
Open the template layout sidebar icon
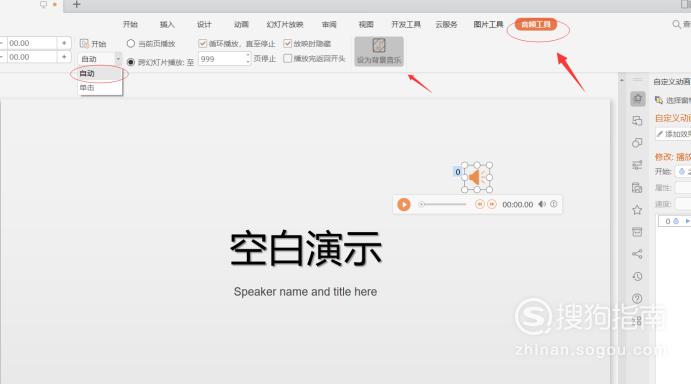point(637,232)
